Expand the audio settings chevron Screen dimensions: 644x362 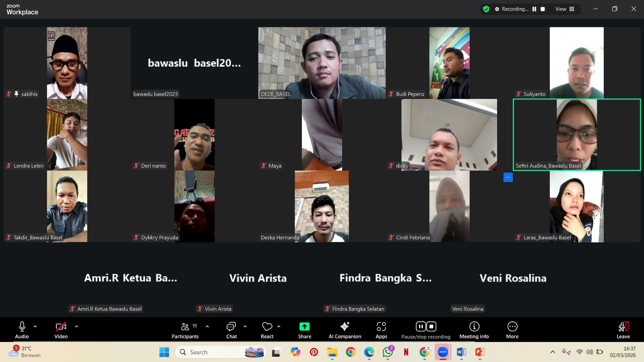[35, 327]
